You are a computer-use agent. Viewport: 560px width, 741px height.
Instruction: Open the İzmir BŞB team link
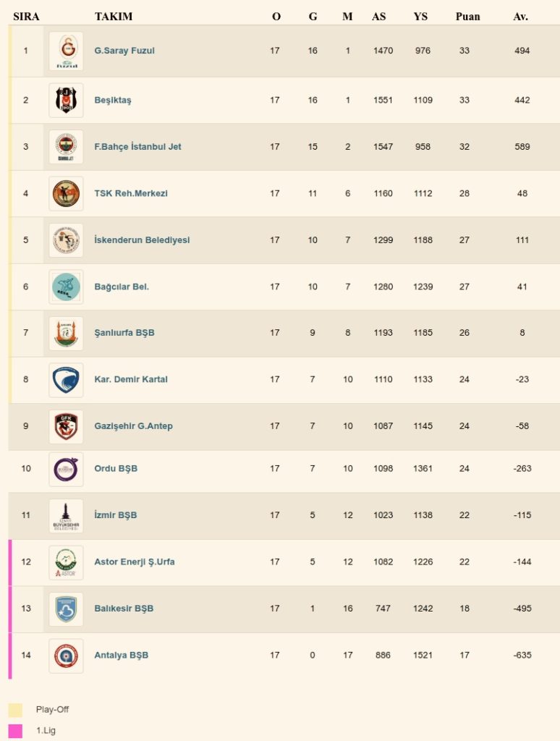tap(115, 515)
